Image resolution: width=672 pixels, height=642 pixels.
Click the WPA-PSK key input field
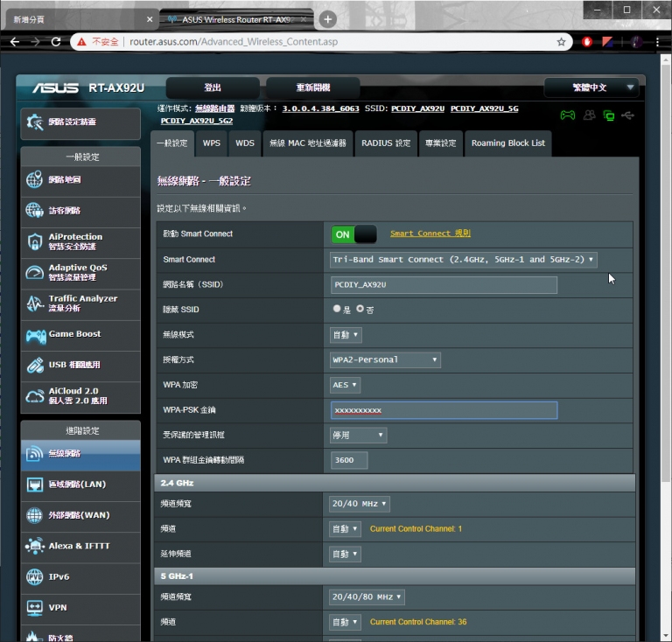point(444,410)
